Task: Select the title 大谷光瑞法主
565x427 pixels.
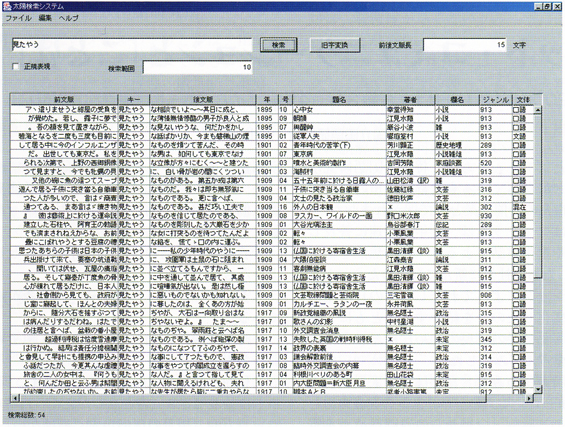Action: pos(339,224)
